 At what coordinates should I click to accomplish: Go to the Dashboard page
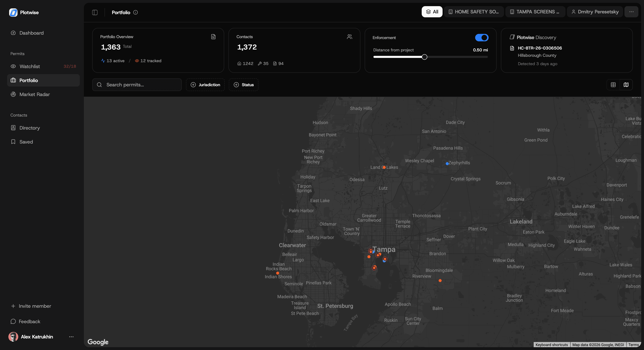point(31,33)
